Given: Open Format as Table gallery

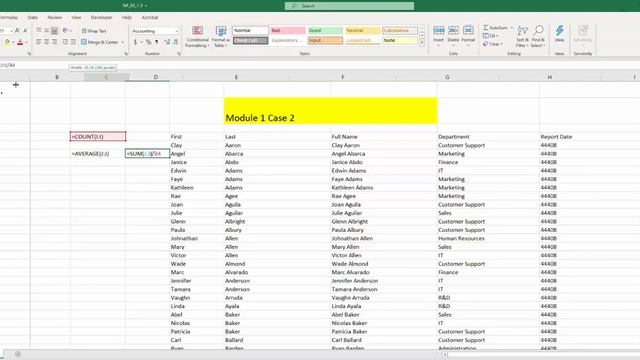Looking at the screenshot, I should click(x=221, y=36).
